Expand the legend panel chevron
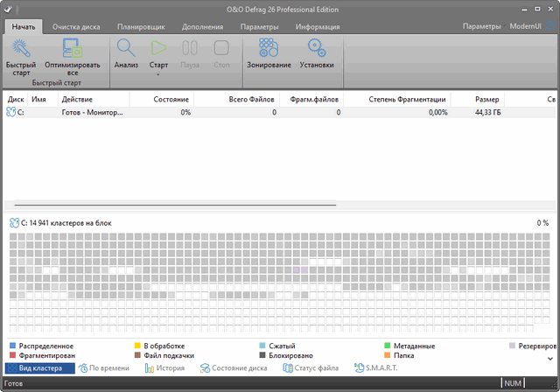This screenshot has height=392, width=560. point(550,357)
